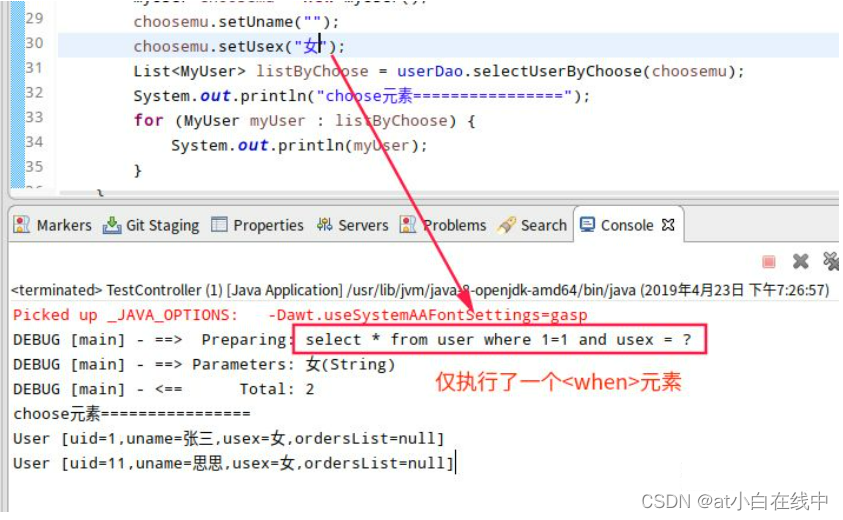The image size is (843, 520).
Task: Click the User uid=11 思思 console line
Action: coord(234,464)
